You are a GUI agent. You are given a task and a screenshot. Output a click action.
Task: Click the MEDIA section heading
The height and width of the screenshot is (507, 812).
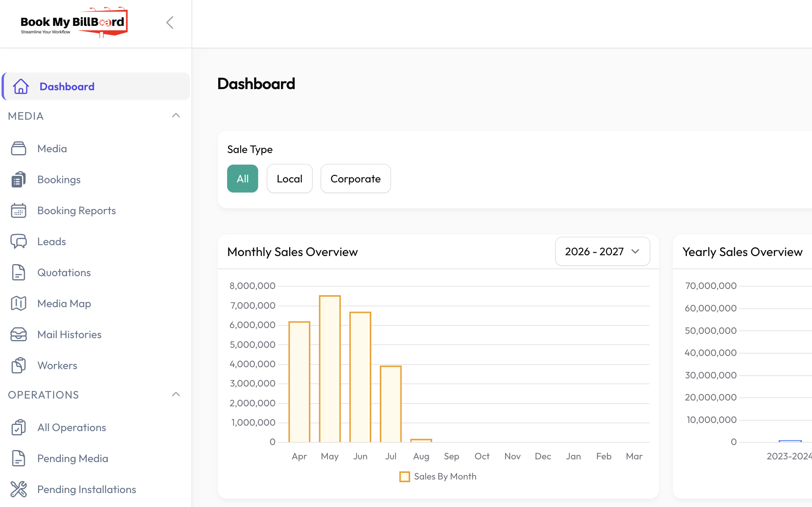tap(26, 116)
